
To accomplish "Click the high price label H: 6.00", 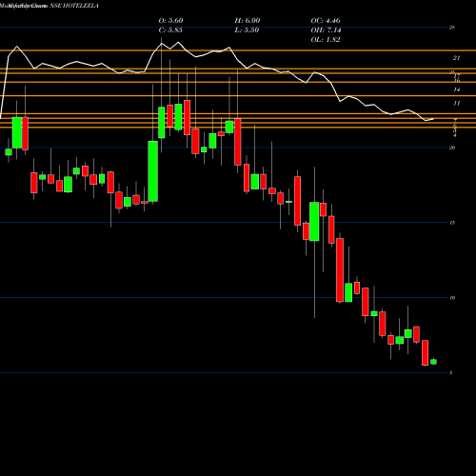I will [248, 21].
